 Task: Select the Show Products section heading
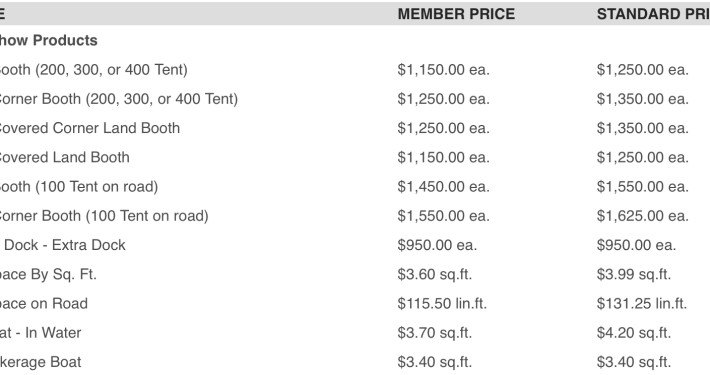[x=48, y=40]
